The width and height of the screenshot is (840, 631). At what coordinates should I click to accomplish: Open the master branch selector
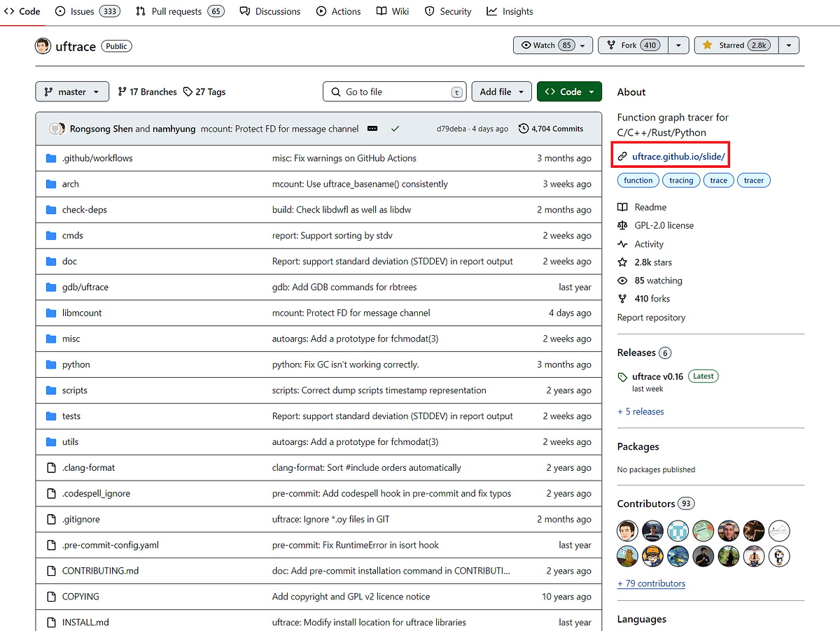72,91
